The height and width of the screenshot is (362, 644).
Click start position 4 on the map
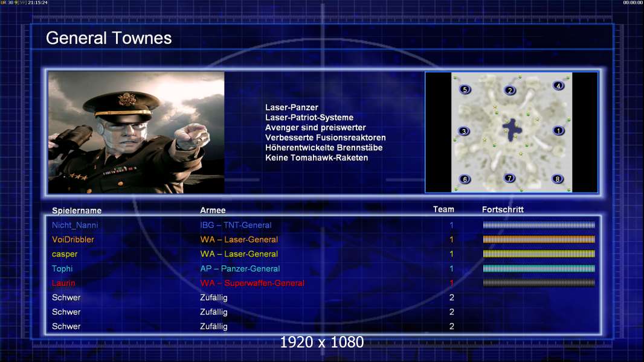click(558, 86)
